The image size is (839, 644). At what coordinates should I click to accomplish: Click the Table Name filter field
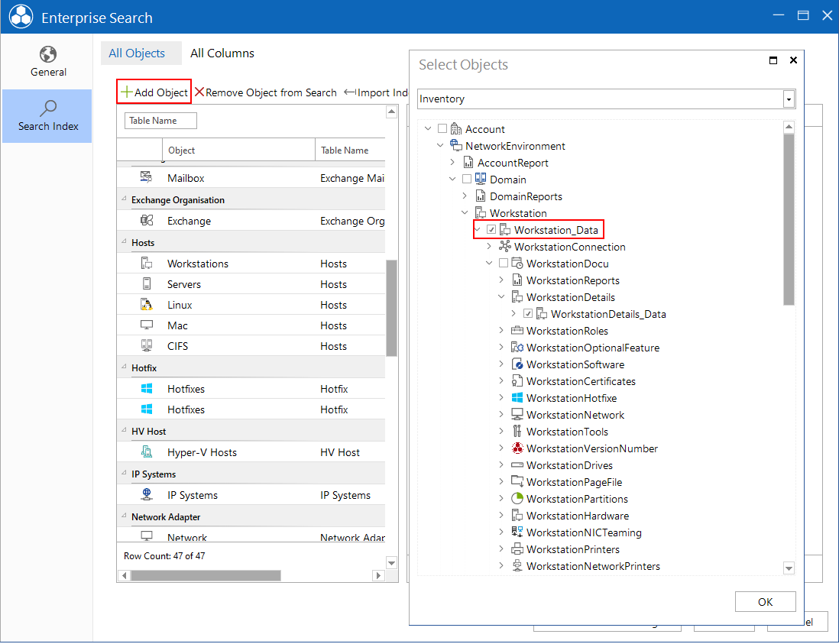160,121
